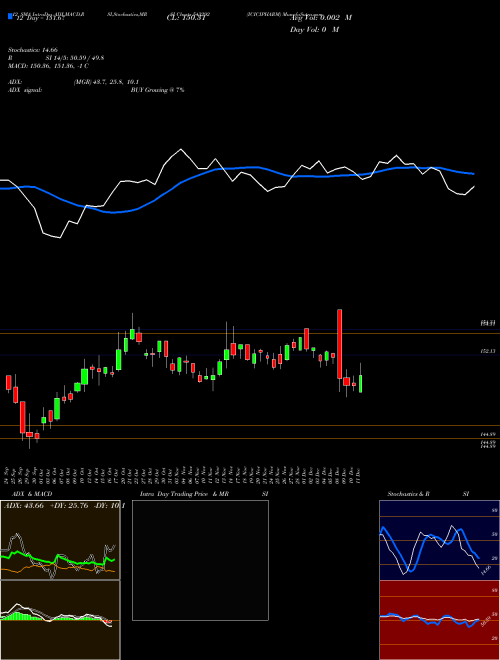Click the '(MGR) 43.7, 25.8, 10.1' ADX values
500x660 pixels.
pos(106,82)
